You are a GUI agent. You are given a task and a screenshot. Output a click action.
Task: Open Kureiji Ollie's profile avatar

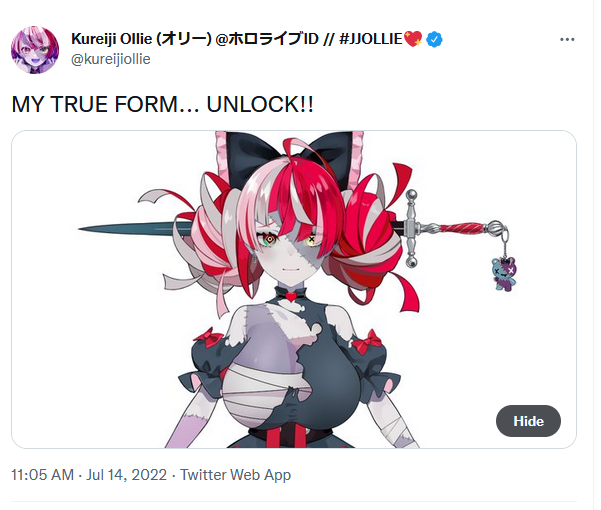point(35,50)
